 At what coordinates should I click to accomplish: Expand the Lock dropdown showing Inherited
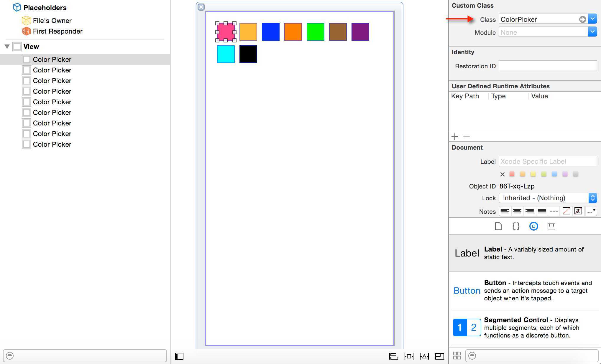click(593, 198)
